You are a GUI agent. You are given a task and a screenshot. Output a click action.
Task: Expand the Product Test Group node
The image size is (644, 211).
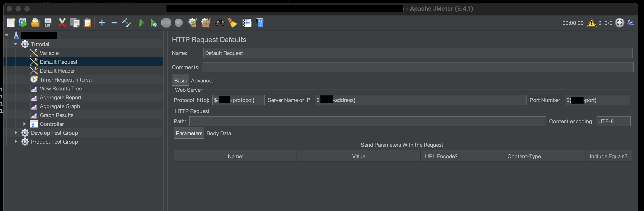pyautogui.click(x=16, y=141)
